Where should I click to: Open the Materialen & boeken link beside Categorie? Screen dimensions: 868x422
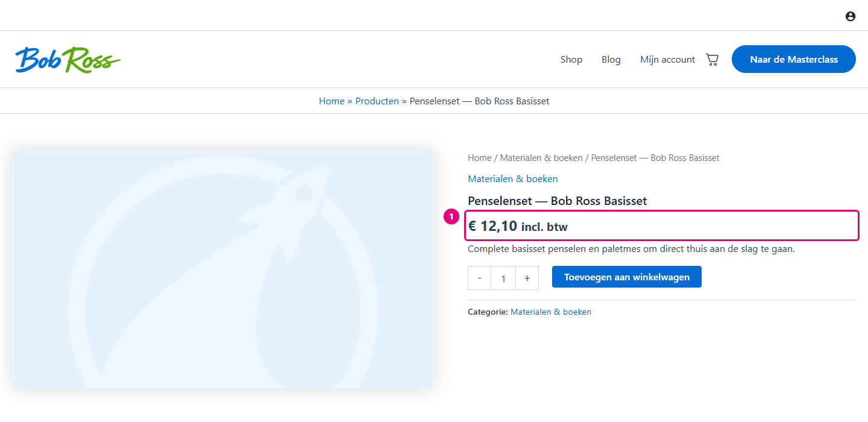[x=551, y=312]
